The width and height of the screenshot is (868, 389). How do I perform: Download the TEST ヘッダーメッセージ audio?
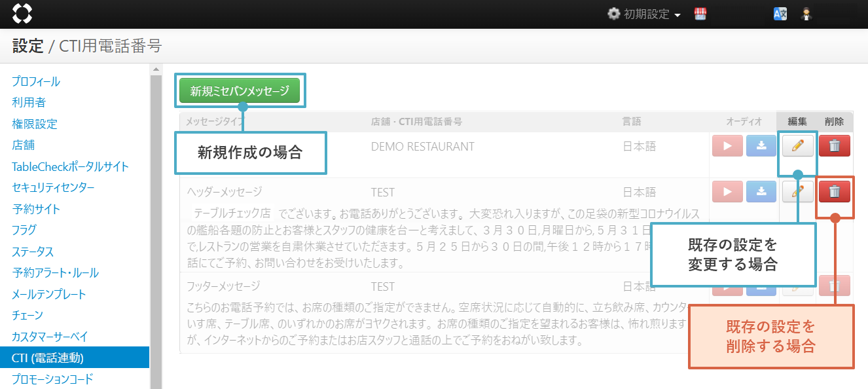761,192
